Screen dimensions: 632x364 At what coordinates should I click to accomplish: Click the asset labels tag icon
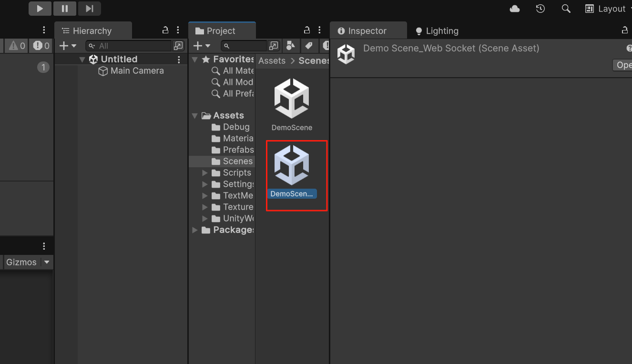pyautogui.click(x=308, y=46)
